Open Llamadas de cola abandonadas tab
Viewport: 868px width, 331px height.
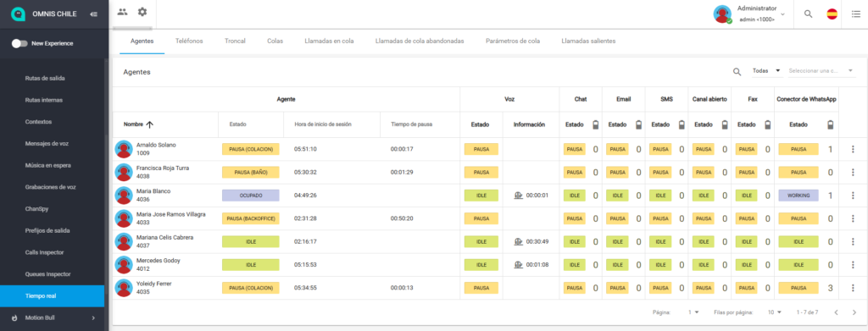pos(420,41)
